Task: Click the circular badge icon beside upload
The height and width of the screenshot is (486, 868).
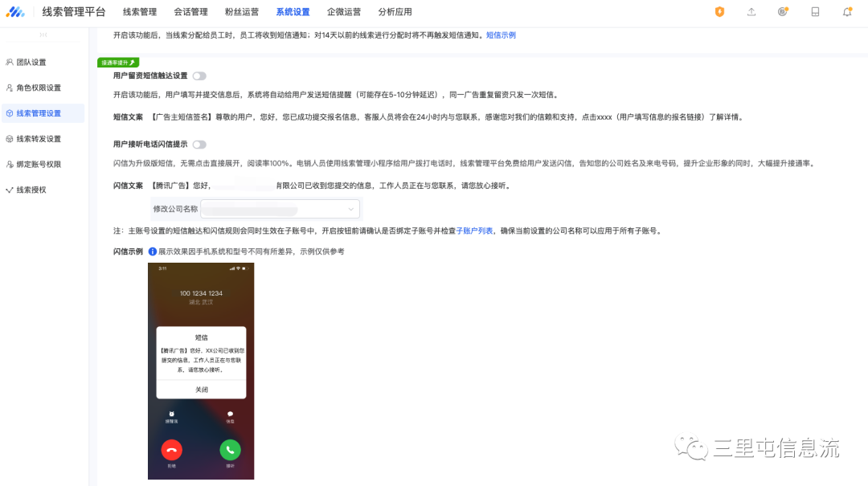Action: (x=783, y=12)
